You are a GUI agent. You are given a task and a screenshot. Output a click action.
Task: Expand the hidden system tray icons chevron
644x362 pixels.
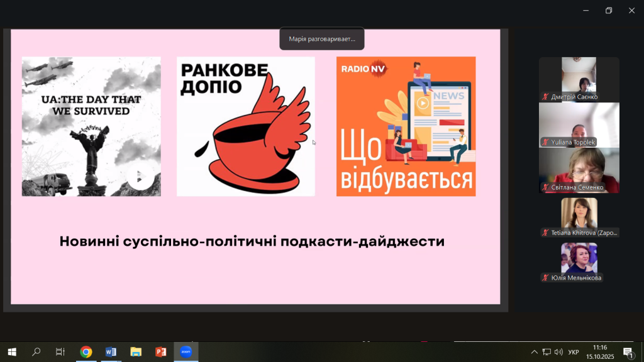point(535,352)
